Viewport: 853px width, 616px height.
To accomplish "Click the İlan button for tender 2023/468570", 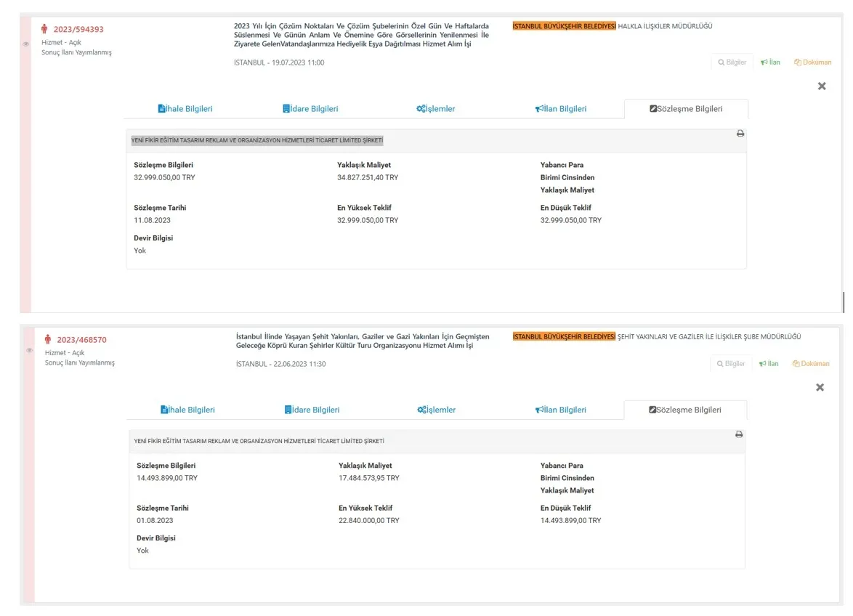I will 769,364.
